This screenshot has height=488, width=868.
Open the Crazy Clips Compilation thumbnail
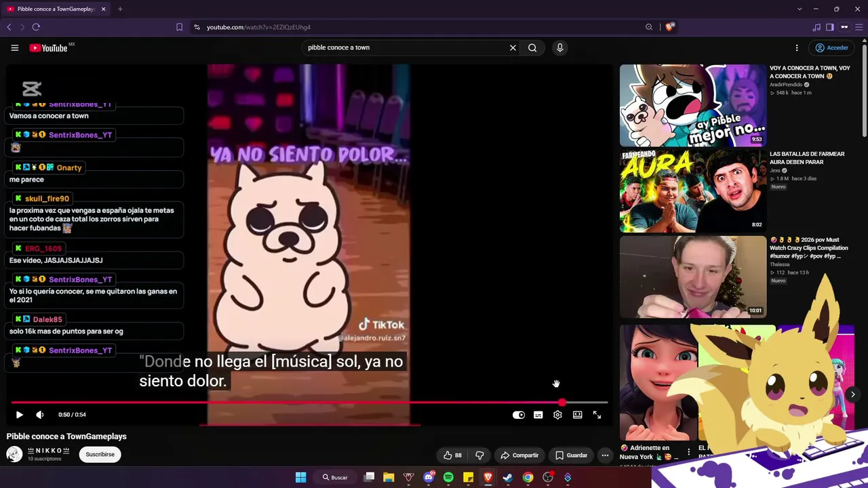pos(692,277)
